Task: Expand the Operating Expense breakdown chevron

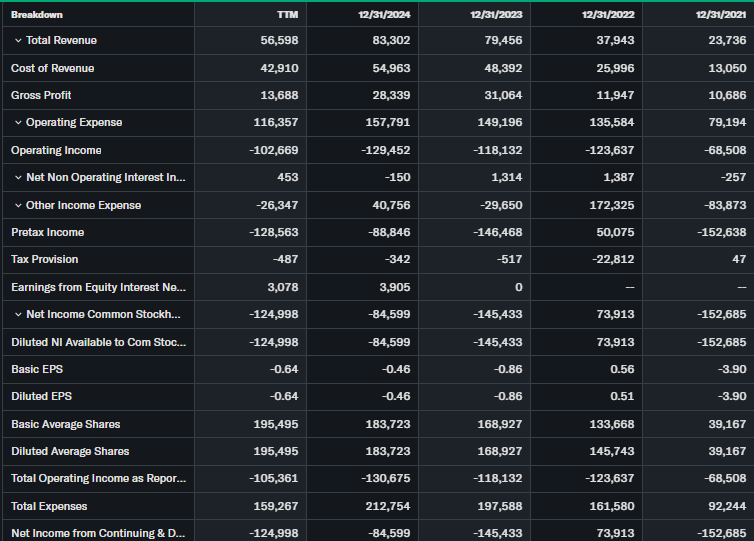Action: click(18, 123)
